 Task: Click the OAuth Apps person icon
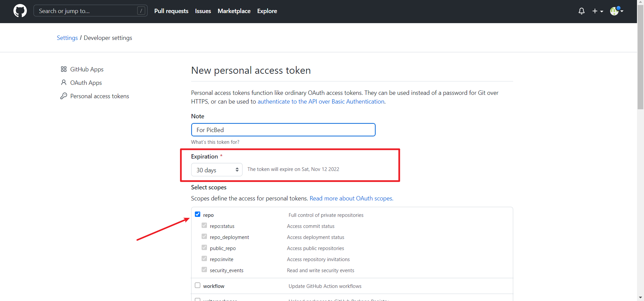point(64,82)
